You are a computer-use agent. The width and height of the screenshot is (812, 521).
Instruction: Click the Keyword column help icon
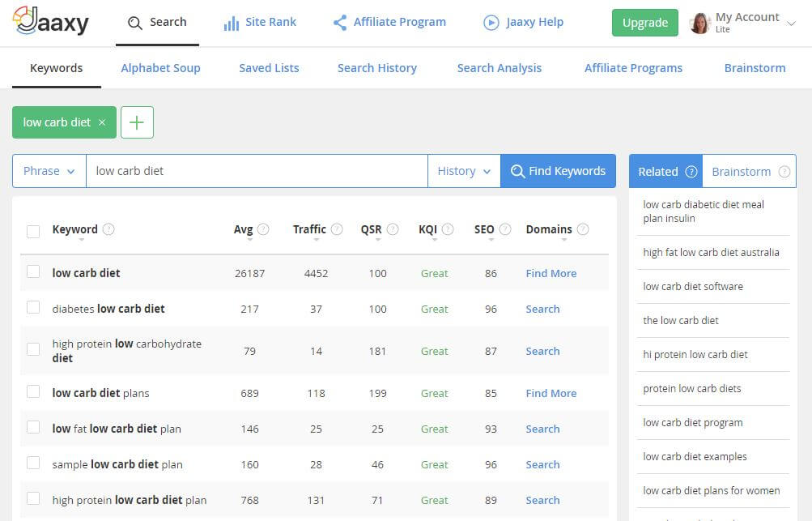(x=108, y=229)
